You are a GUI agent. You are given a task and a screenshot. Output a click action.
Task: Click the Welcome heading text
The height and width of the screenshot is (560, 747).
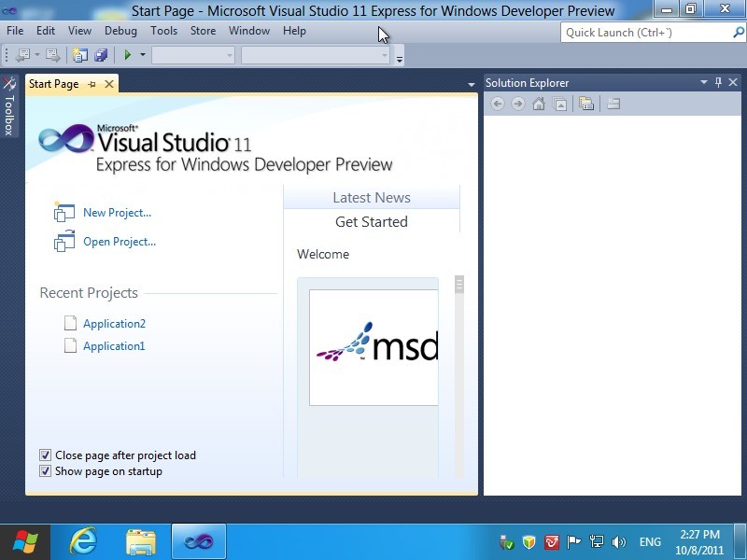[x=323, y=254]
